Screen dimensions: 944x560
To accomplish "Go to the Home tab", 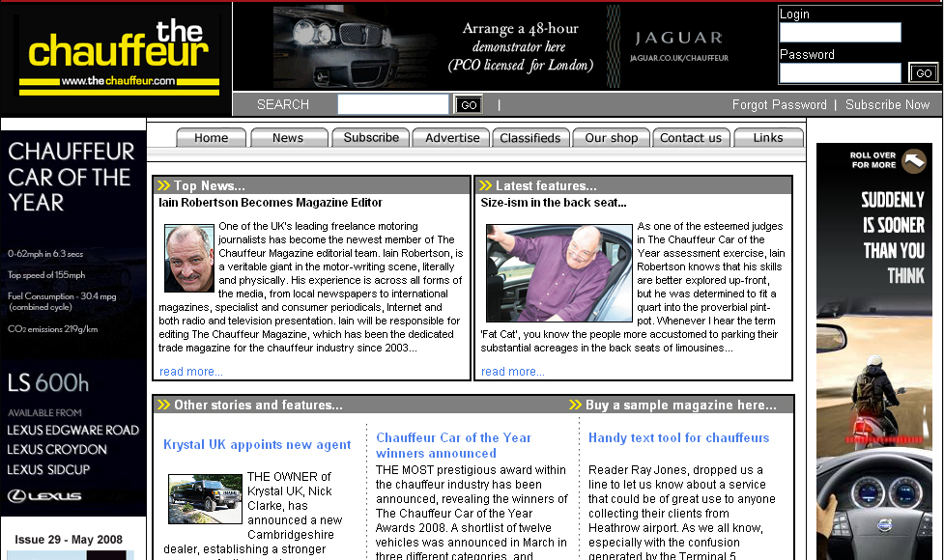I will click(212, 138).
